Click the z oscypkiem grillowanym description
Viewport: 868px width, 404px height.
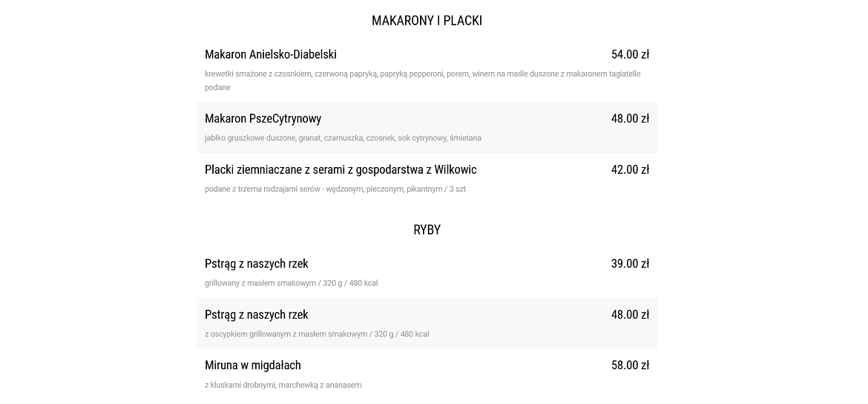point(317,334)
